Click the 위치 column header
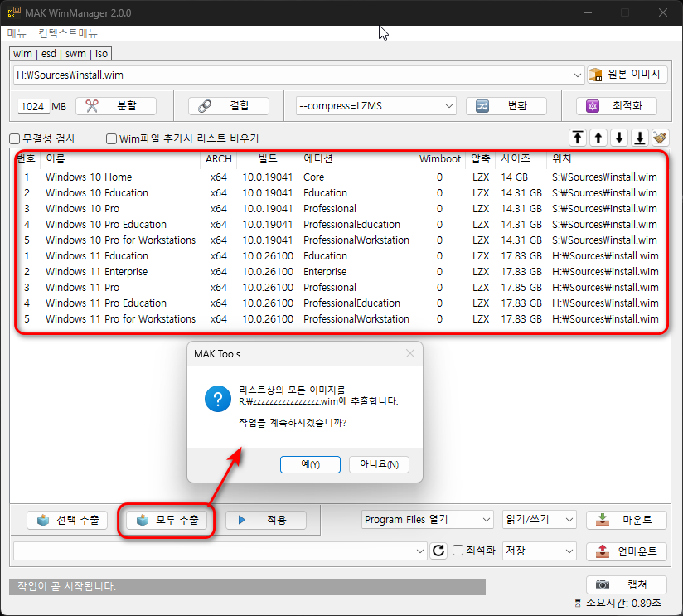 [x=608, y=158]
